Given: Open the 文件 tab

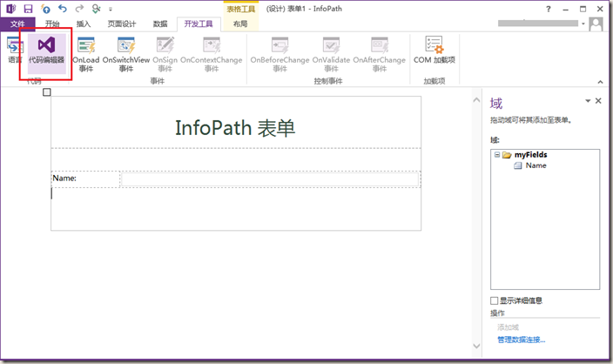Looking at the screenshot, I should [17, 24].
